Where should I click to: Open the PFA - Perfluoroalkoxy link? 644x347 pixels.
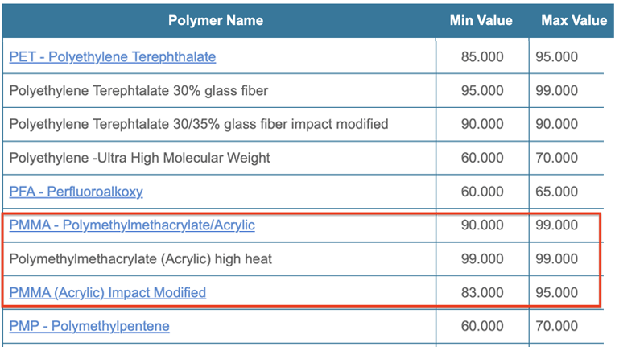click(x=76, y=192)
